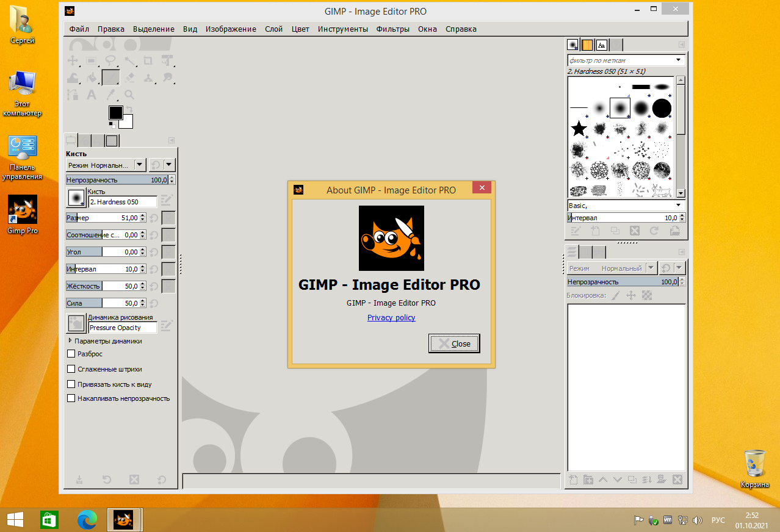780x532 pixels.
Task: Click the Сила force slider
Action: click(x=103, y=303)
